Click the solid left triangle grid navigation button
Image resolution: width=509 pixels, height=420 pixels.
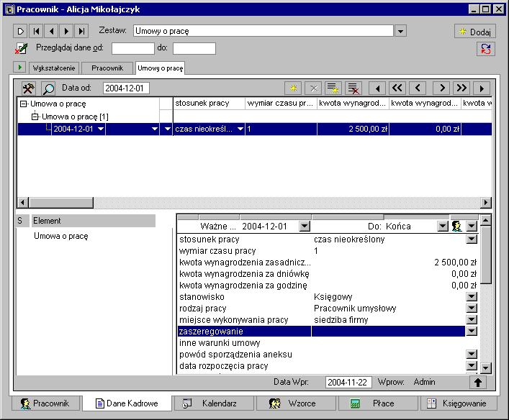(x=377, y=88)
